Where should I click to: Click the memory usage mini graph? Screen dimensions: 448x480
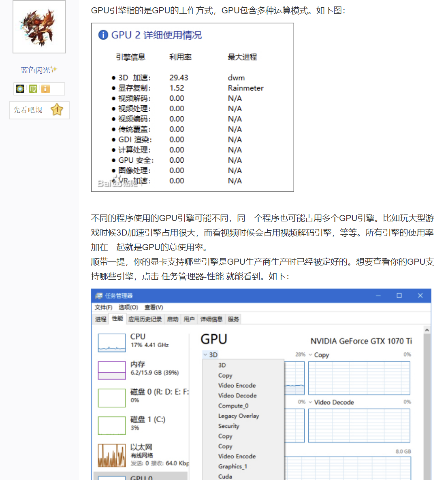pyautogui.click(x=112, y=370)
